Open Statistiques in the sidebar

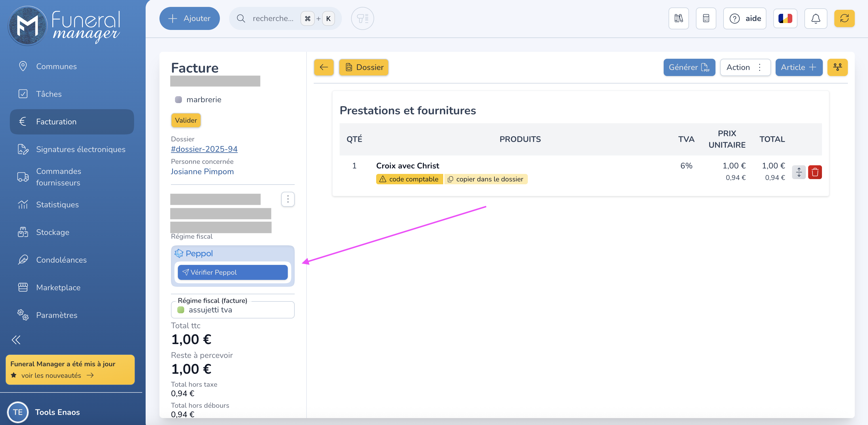pos(57,204)
